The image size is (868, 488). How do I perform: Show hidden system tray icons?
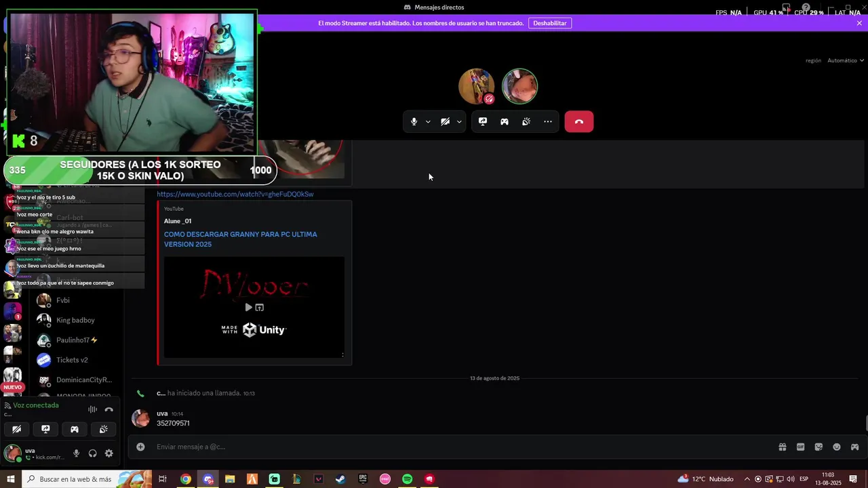[x=747, y=479]
